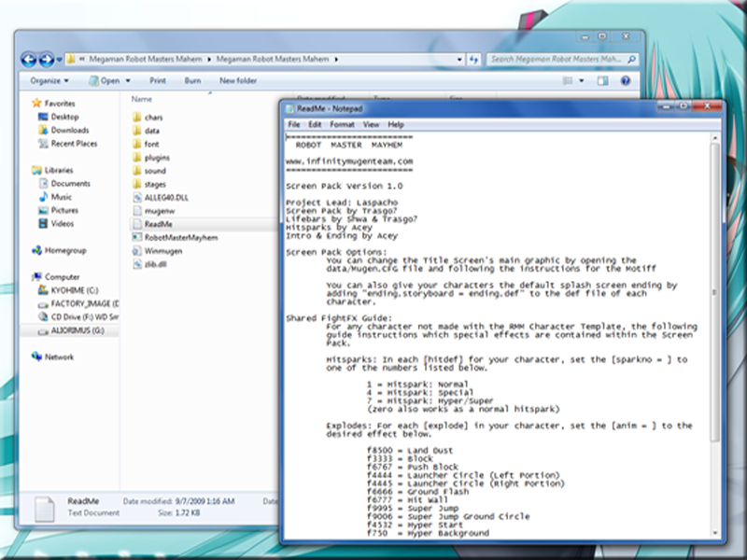Select the plugins folder icon
Image resolution: width=747 pixels, height=560 pixels.
click(137, 157)
